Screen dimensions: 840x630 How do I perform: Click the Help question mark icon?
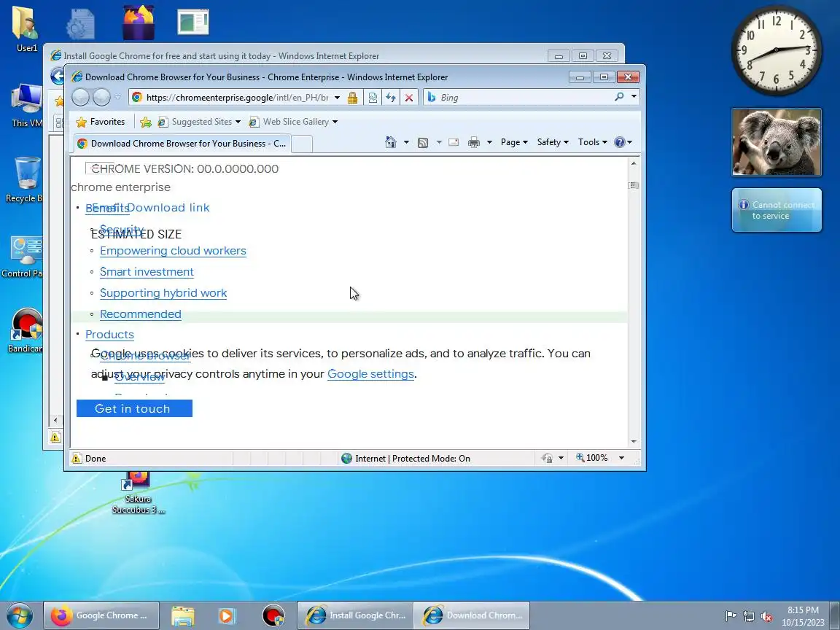620,142
